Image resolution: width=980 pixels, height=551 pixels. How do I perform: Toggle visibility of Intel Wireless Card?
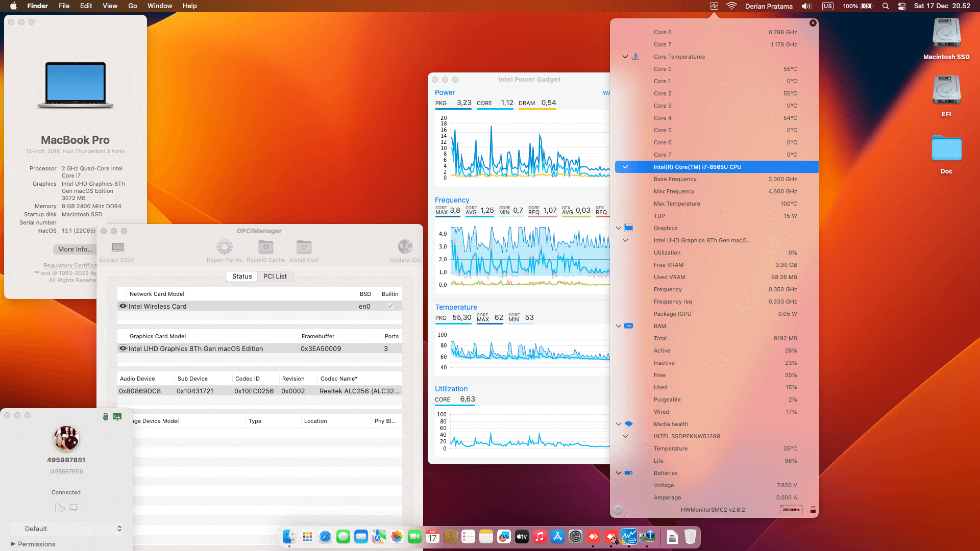(x=122, y=306)
